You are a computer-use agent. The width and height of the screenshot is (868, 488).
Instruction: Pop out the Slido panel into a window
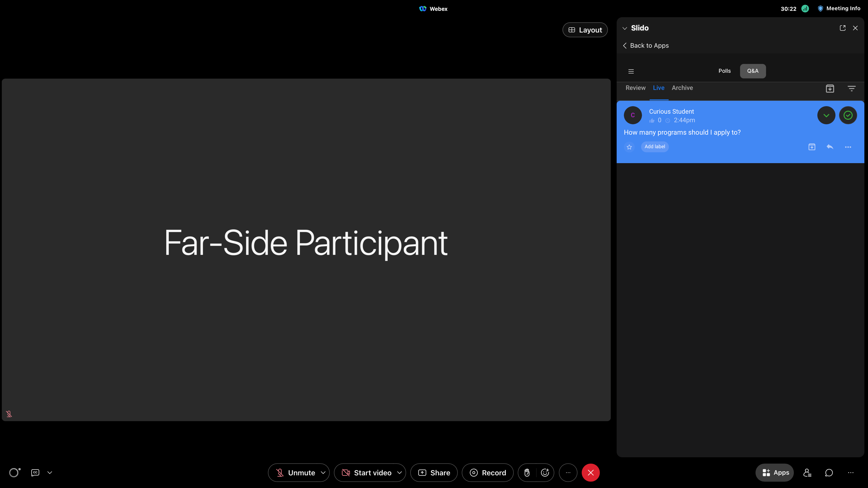842,28
